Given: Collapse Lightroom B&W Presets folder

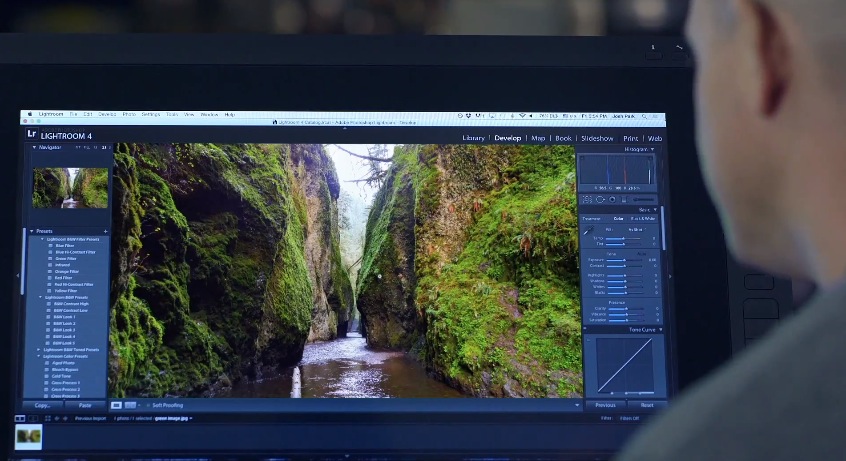Looking at the screenshot, I should click(40, 297).
